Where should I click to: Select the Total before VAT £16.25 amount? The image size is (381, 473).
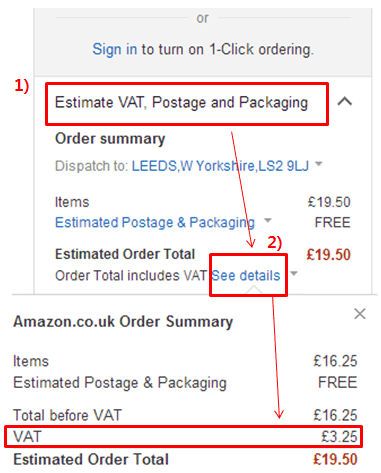[335, 415]
